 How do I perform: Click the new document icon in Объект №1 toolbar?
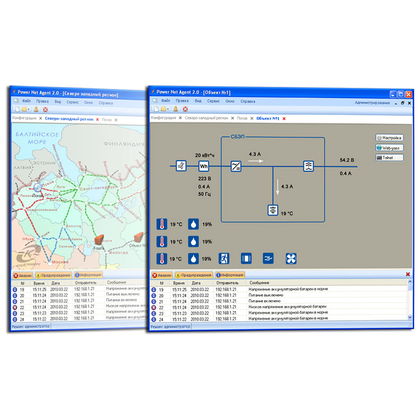(x=155, y=109)
